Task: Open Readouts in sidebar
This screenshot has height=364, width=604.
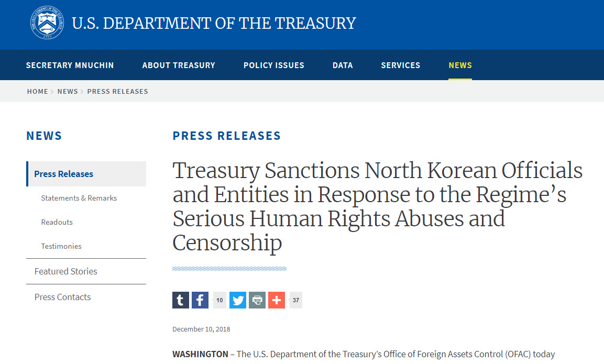Action: [x=57, y=222]
